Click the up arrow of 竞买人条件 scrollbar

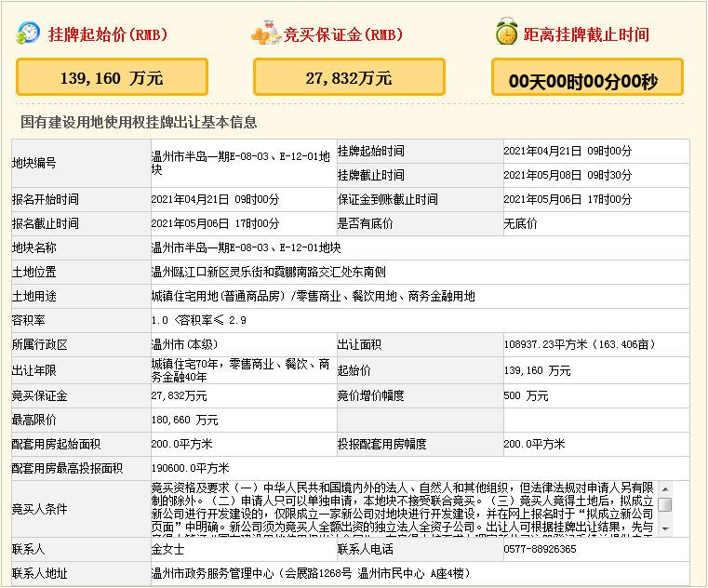(x=665, y=489)
